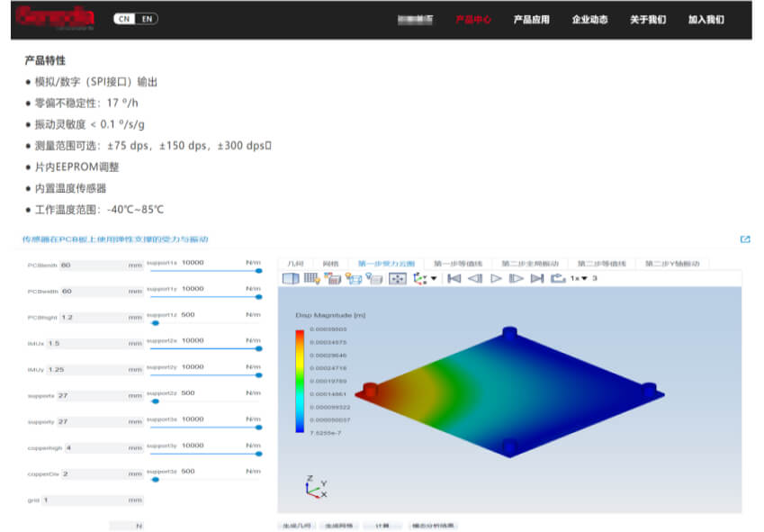This screenshot has height=532, width=764.
Task: Jump to the last animation frame
Action: [x=537, y=279]
